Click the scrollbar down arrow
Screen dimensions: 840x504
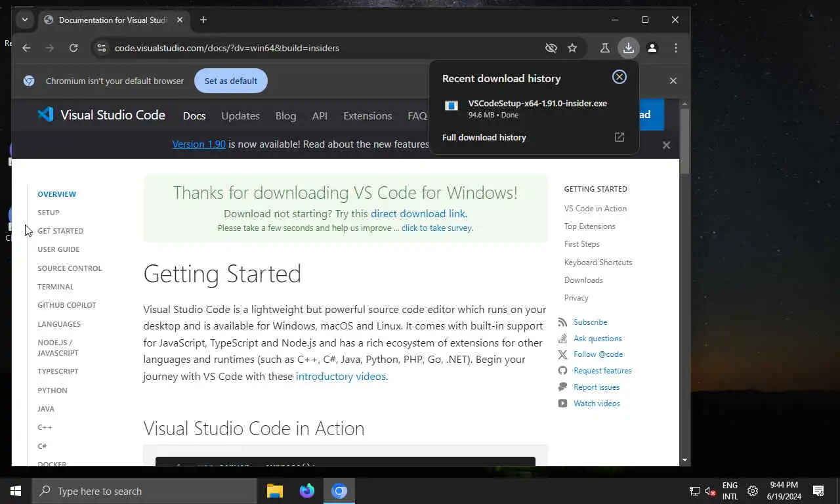[x=684, y=460]
